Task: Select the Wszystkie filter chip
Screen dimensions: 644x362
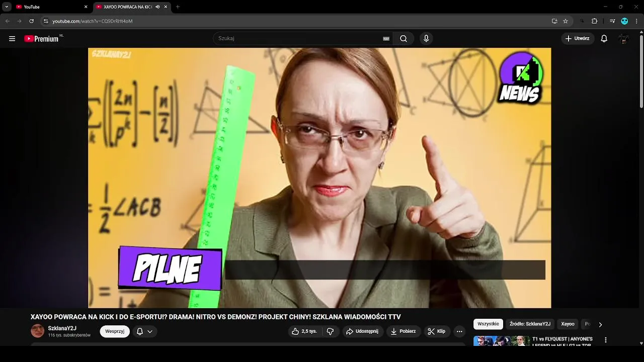Action: [x=488, y=324]
